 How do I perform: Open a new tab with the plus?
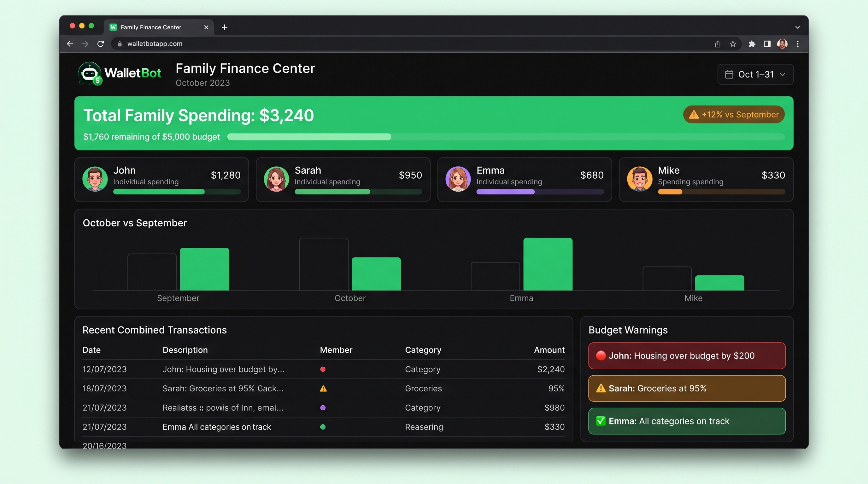(x=225, y=27)
